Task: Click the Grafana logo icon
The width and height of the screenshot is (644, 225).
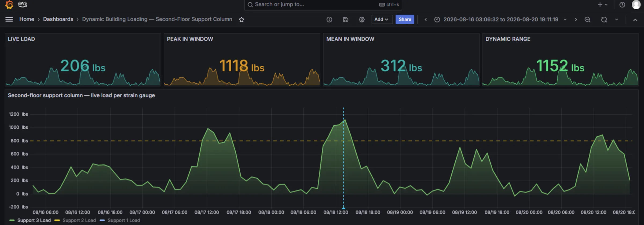Action: point(9,4)
